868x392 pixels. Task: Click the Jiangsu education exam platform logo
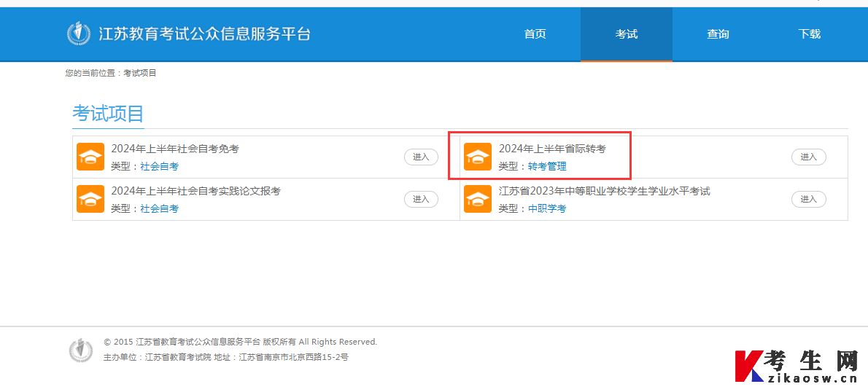coord(79,34)
